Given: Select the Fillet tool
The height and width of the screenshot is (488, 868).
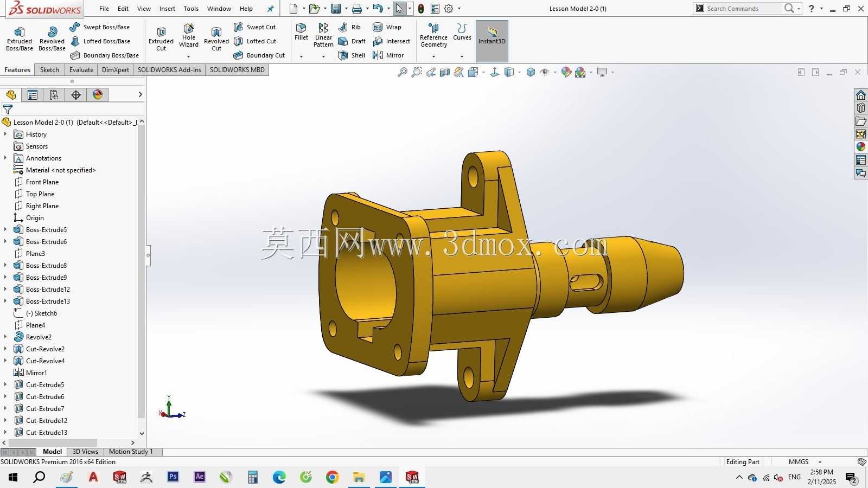Looking at the screenshot, I should coord(301,32).
